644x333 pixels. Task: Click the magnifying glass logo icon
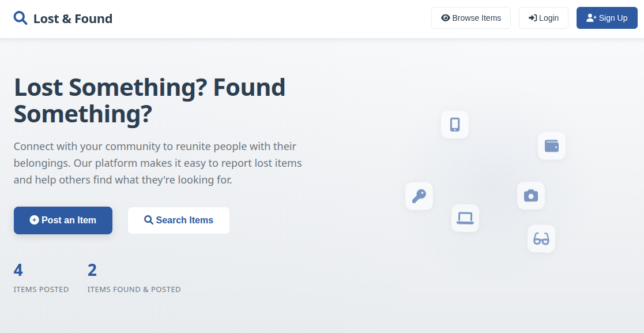21,18
